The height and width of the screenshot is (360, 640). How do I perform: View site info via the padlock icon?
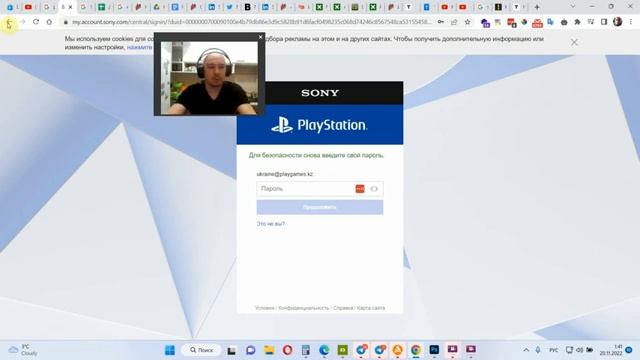(x=65, y=22)
